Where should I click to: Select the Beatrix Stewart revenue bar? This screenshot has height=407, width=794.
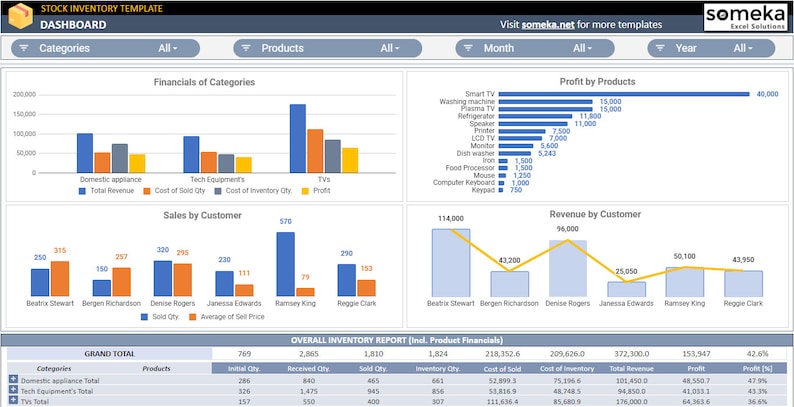point(451,263)
